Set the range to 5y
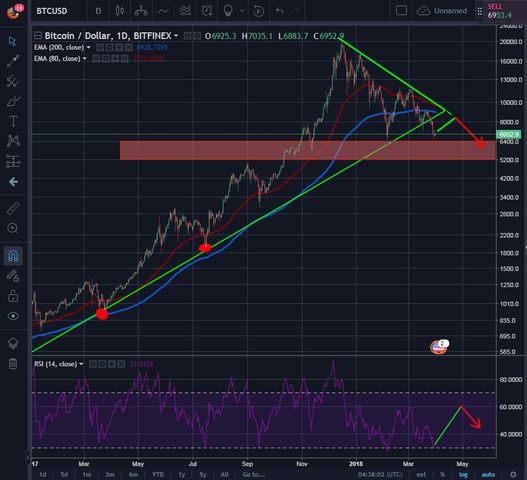527x480 pixels. (203, 475)
